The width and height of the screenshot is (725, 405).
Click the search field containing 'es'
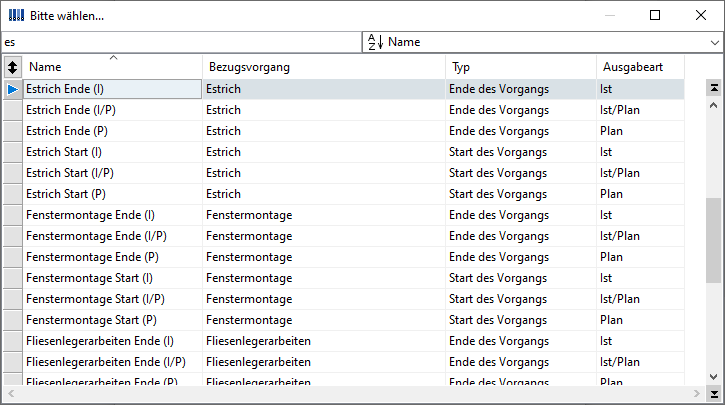tap(181, 42)
